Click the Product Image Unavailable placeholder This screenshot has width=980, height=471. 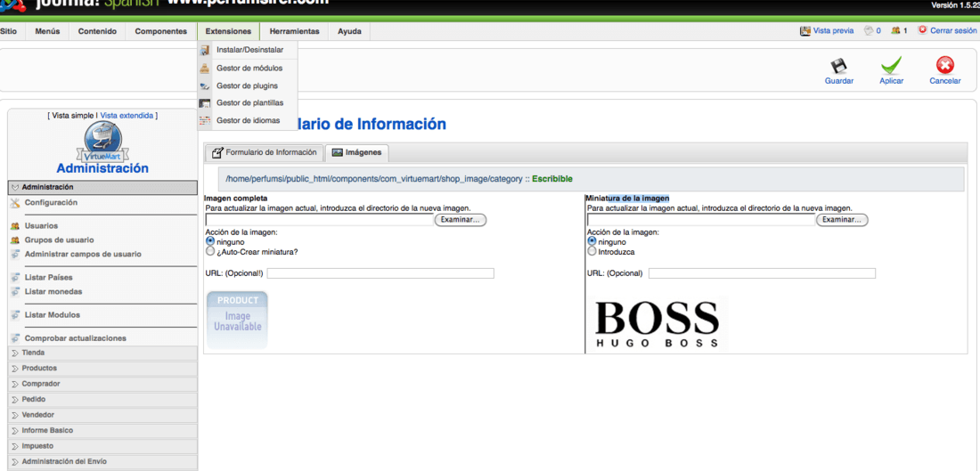(237, 320)
